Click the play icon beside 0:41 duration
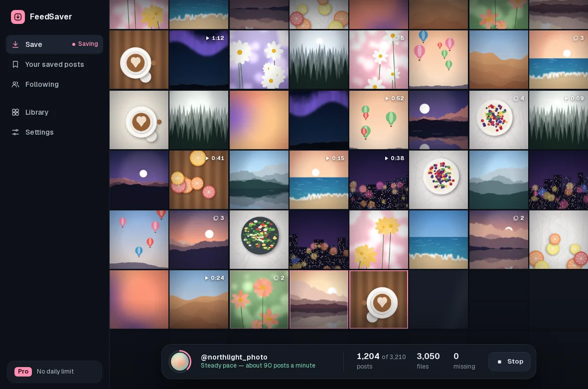The image size is (588, 389). pos(207,159)
